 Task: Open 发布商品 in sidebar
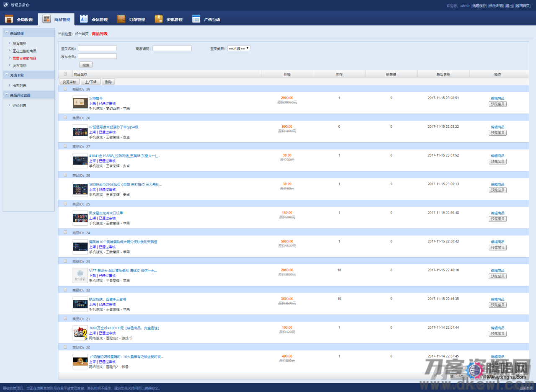19,66
